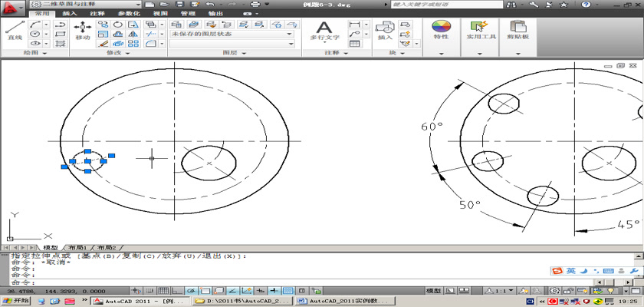Toggle the Model (模型) space button in status bar
Screen dimensions: 644x307
click(x=433, y=292)
